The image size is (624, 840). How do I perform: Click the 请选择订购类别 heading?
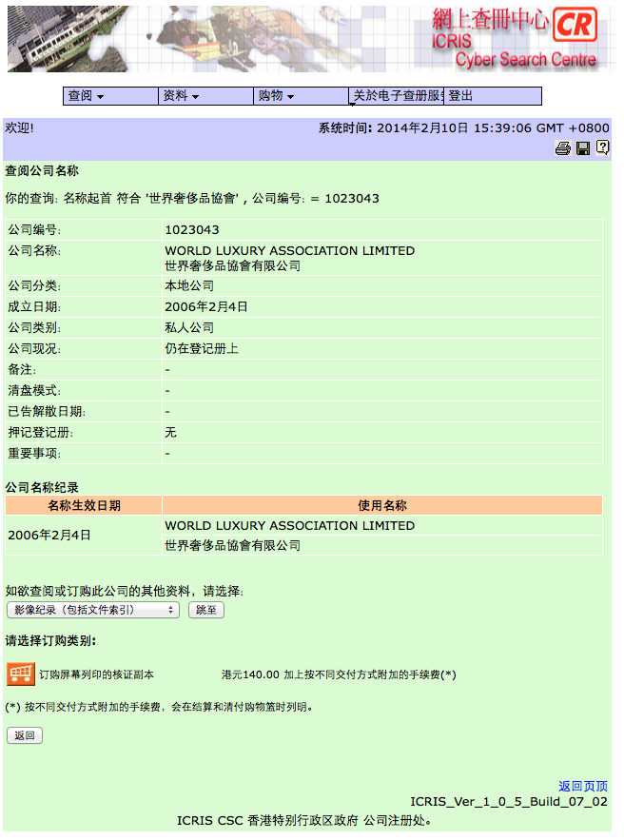pyautogui.click(x=50, y=641)
